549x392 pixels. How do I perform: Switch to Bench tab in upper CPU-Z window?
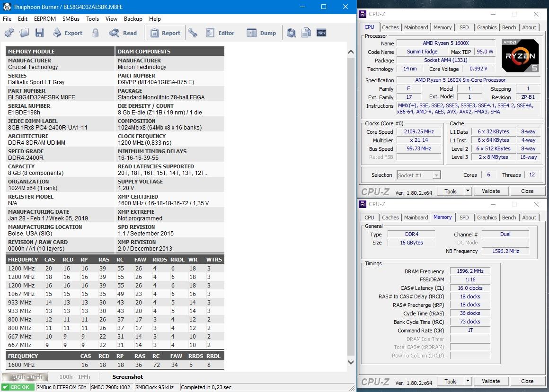(x=509, y=27)
